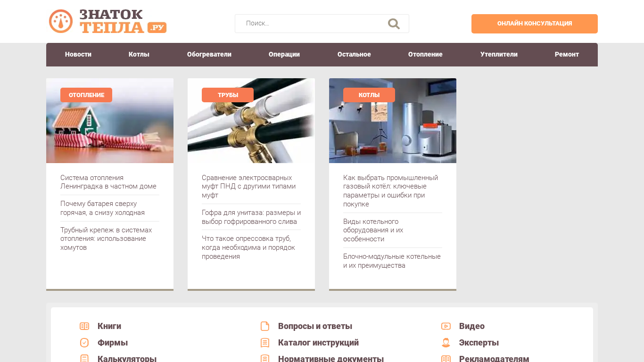644x362 pixels.
Task: Open article Почему батарея сверху горячая
Action: (103, 208)
